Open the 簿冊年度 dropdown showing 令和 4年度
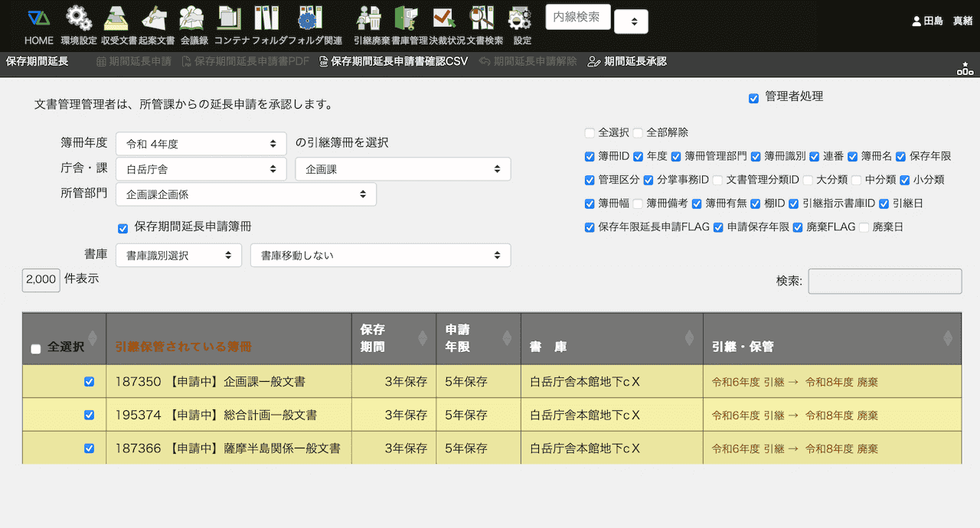This screenshot has height=528, width=980. (201, 143)
